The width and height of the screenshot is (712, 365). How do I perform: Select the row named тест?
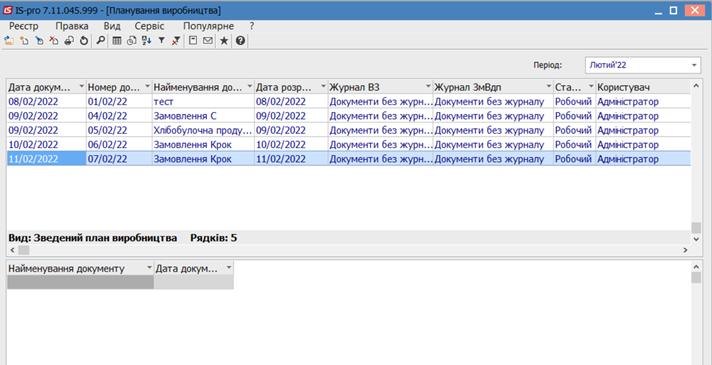(x=349, y=101)
